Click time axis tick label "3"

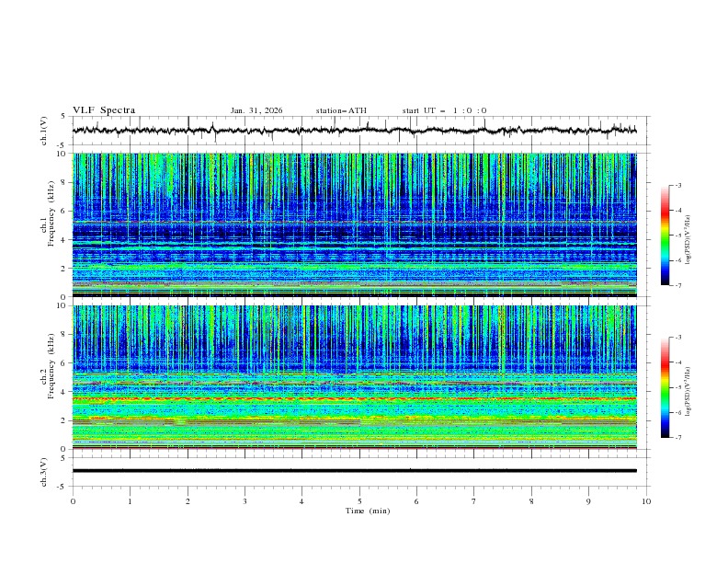tap(245, 501)
